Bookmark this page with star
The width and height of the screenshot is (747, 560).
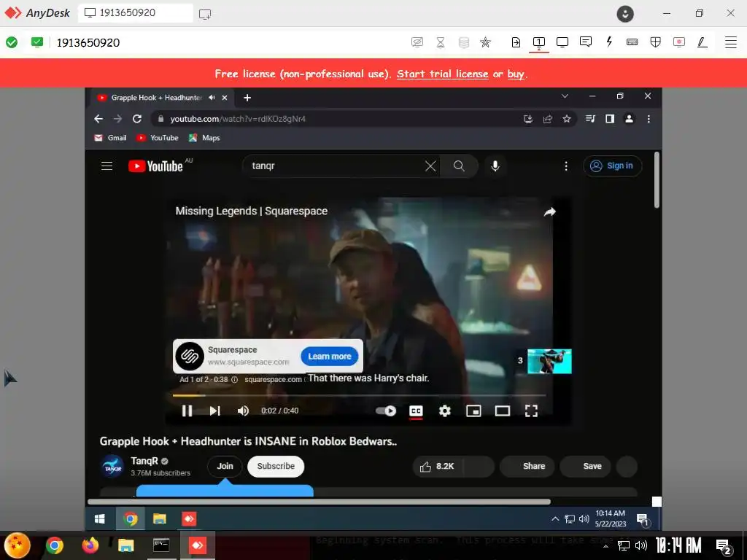pyautogui.click(x=566, y=119)
